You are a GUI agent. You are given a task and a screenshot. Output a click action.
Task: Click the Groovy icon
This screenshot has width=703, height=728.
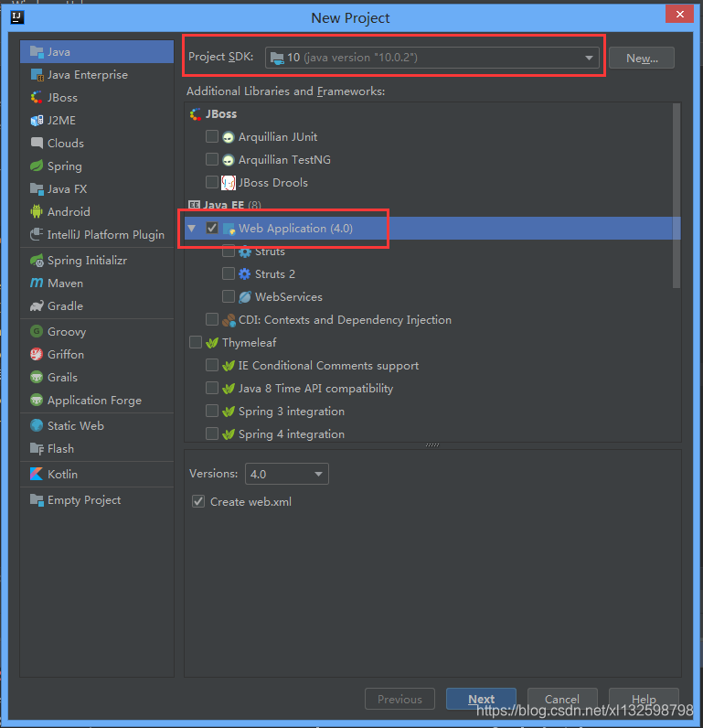tap(37, 331)
